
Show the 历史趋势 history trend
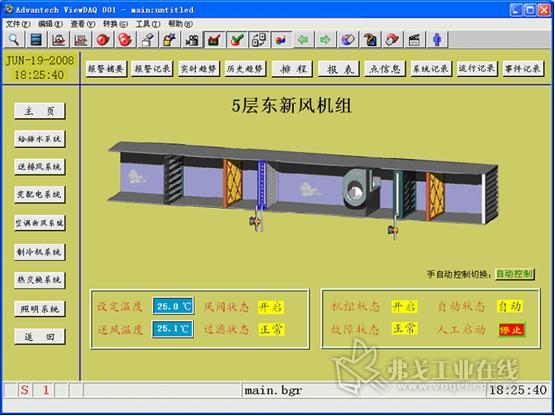(x=245, y=69)
